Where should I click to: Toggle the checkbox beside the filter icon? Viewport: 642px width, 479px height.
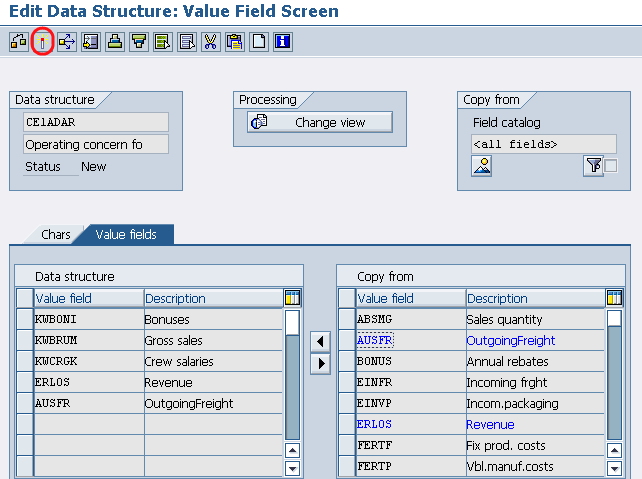[x=611, y=166]
